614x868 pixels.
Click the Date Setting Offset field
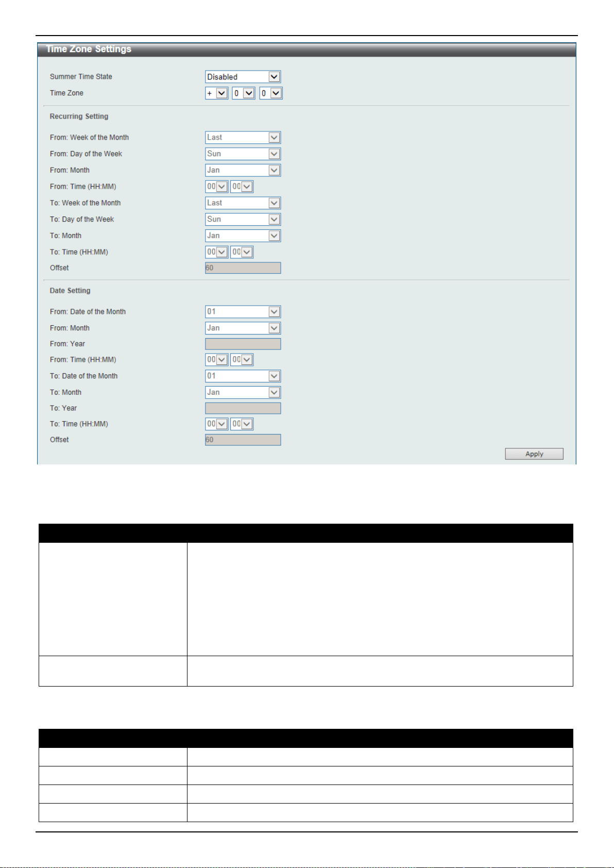point(243,440)
